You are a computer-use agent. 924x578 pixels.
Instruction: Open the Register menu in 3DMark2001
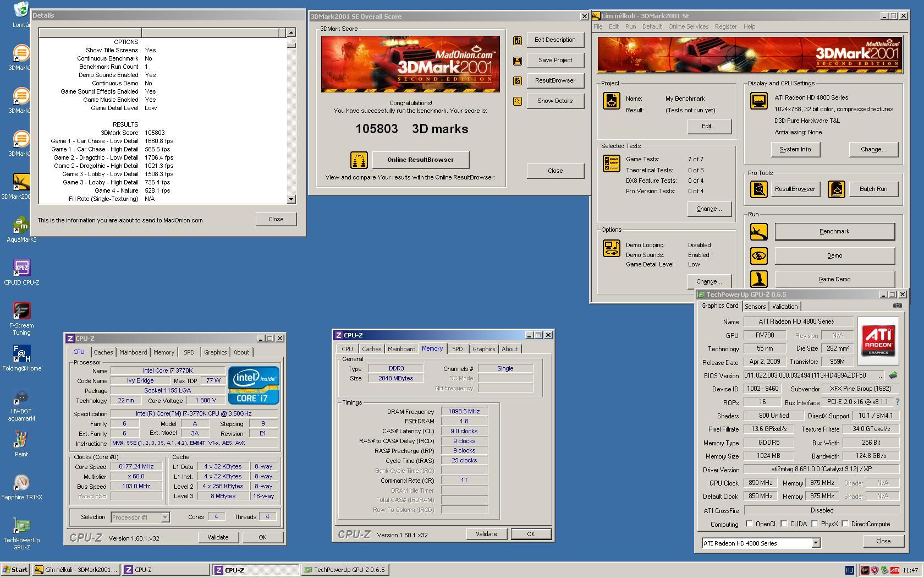tap(725, 26)
